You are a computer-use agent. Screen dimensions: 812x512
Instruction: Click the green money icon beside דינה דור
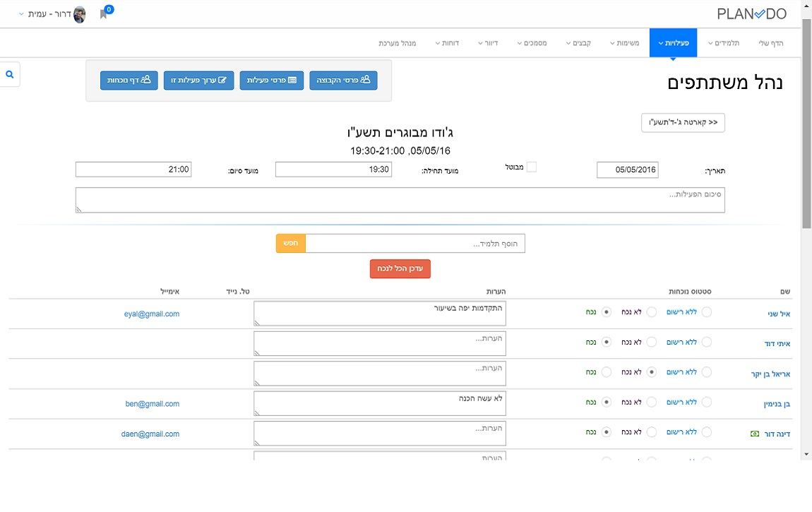(x=755, y=434)
